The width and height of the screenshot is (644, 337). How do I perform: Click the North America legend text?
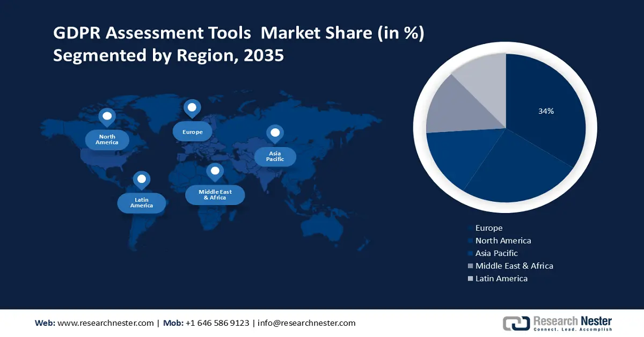(503, 240)
